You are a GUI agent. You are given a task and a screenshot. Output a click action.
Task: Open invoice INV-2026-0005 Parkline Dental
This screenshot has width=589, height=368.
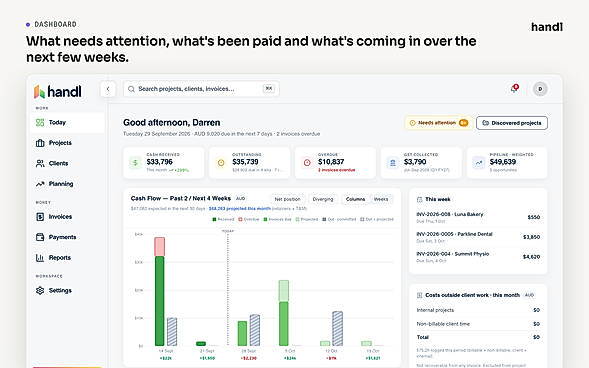[x=478, y=237]
